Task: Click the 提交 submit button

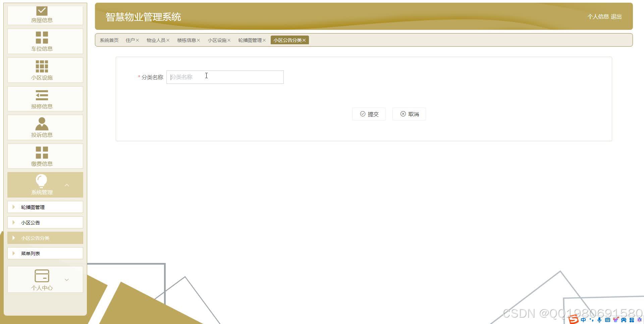Action: pos(369,114)
